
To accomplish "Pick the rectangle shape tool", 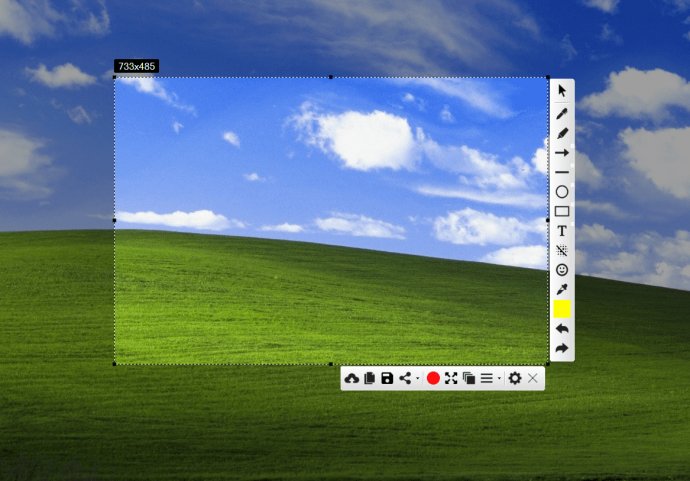I will 562,211.
